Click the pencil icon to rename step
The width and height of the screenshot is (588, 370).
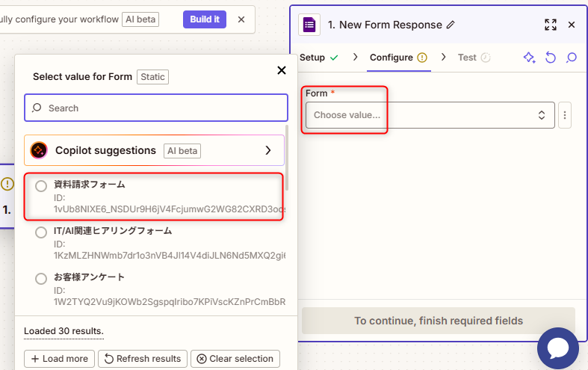tap(450, 25)
